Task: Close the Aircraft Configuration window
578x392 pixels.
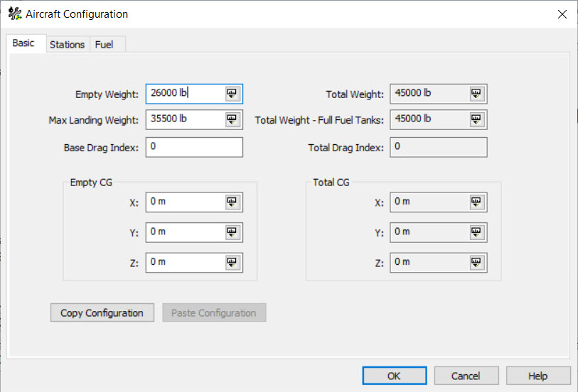Action: (x=562, y=14)
